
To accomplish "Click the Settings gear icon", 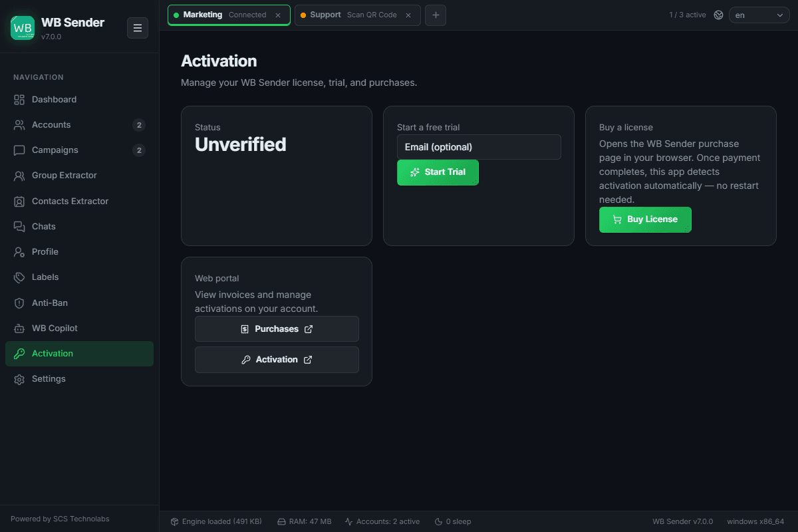I will tap(19, 379).
